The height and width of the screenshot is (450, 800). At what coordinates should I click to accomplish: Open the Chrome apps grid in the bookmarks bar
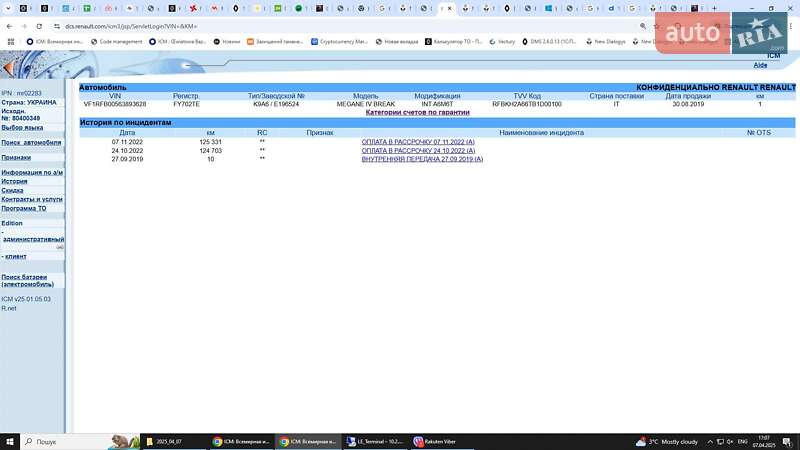pos(11,42)
